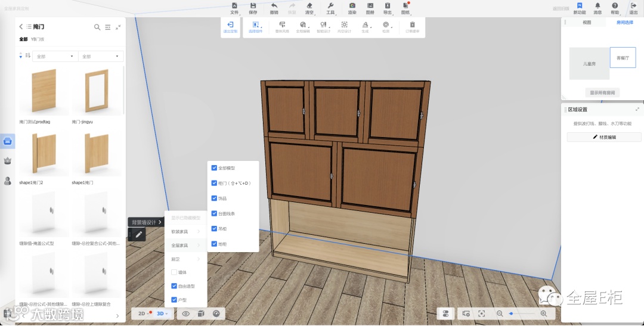Switch to the 视图 tab
The width and height of the screenshot is (644, 326).
pos(587,23)
